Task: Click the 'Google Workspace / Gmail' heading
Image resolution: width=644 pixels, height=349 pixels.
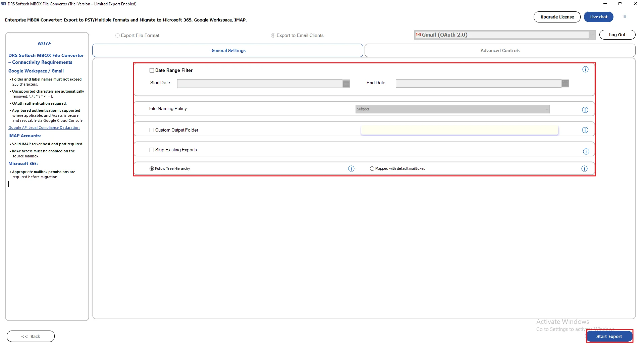Action: coord(36,71)
